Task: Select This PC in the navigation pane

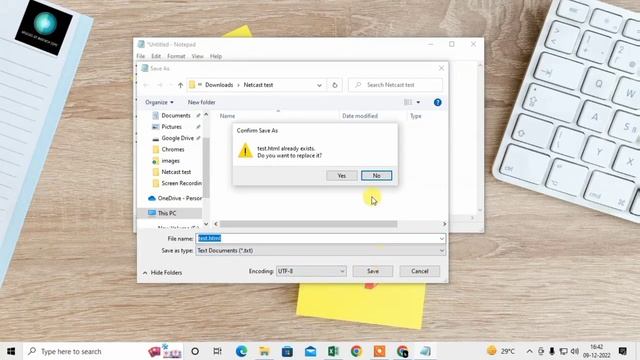Action: coord(167,213)
